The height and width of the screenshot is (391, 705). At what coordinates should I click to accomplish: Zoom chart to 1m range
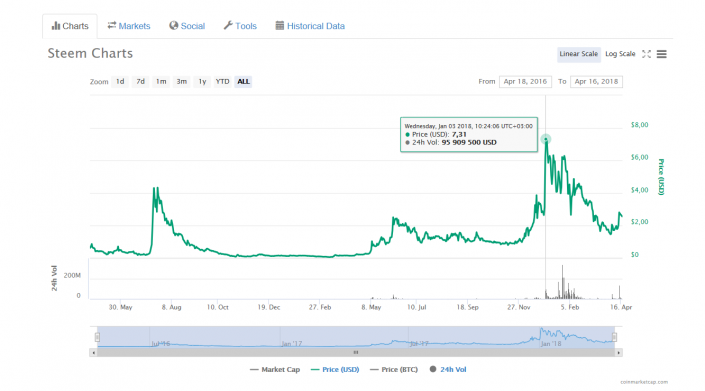[x=161, y=81]
